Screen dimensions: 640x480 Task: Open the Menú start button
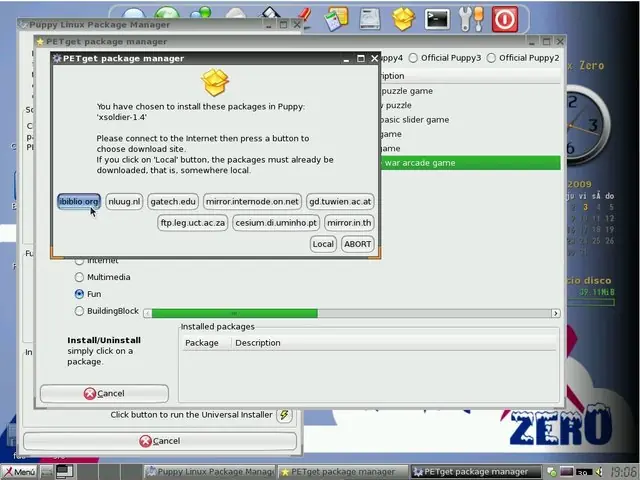[x=19, y=472]
